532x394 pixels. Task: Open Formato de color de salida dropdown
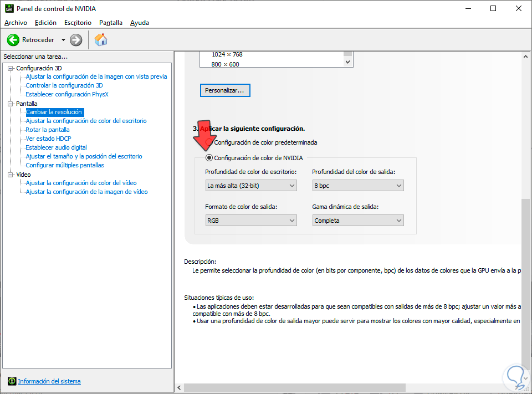pyautogui.click(x=251, y=221)
